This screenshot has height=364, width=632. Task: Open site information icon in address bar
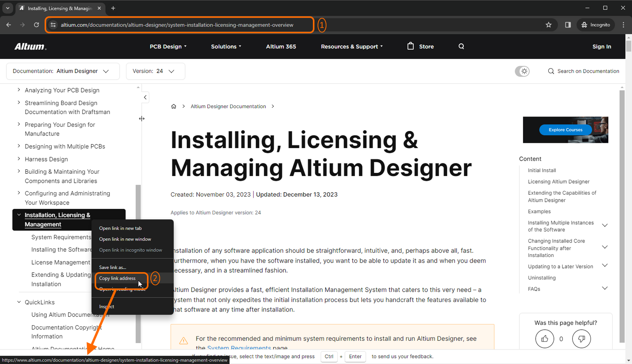(53, 25)
